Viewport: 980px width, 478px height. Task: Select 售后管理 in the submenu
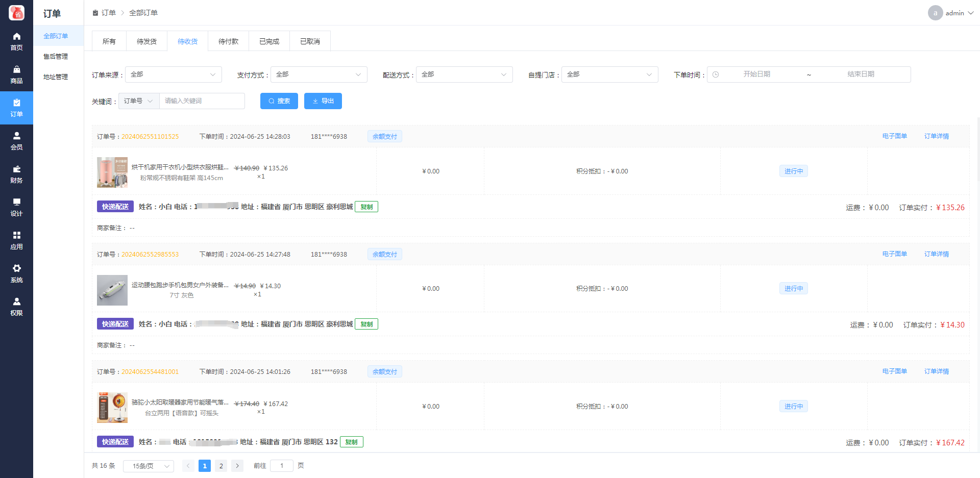[x=56, y=57]
